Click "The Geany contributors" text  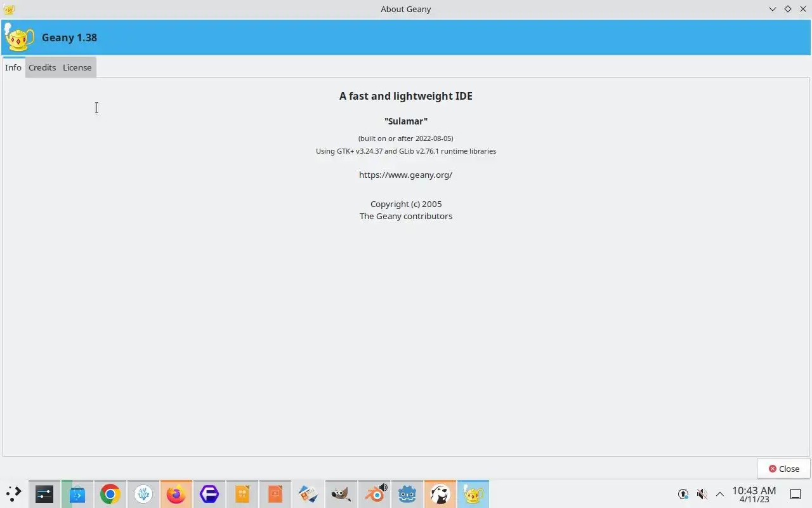tap(406, 216)
